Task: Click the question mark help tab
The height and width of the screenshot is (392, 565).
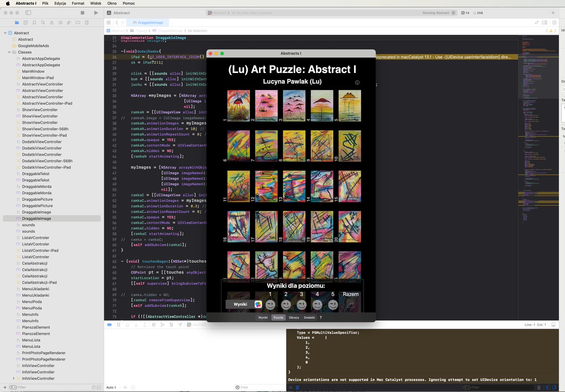Action: (321, 318)
